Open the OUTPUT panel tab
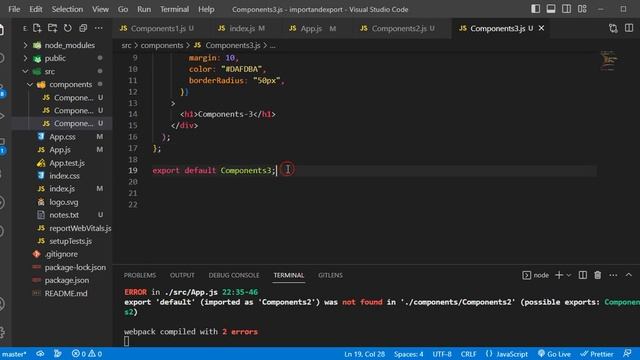Viewport: 640px width, 360px height. click(182, 275)
